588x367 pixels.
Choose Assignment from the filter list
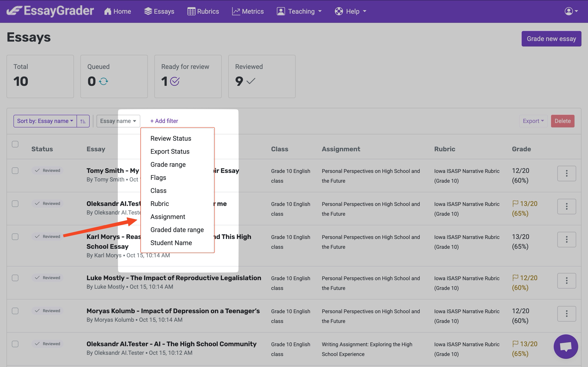(168, 217)
